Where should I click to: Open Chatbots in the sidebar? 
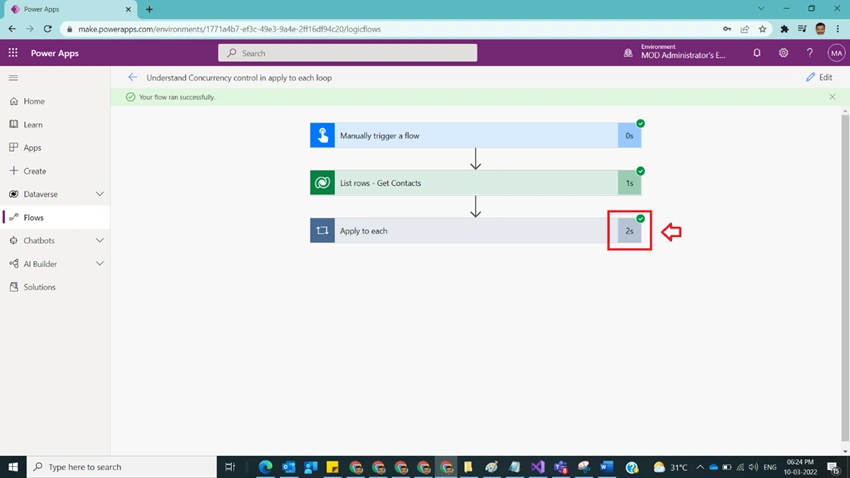point(39,241)
